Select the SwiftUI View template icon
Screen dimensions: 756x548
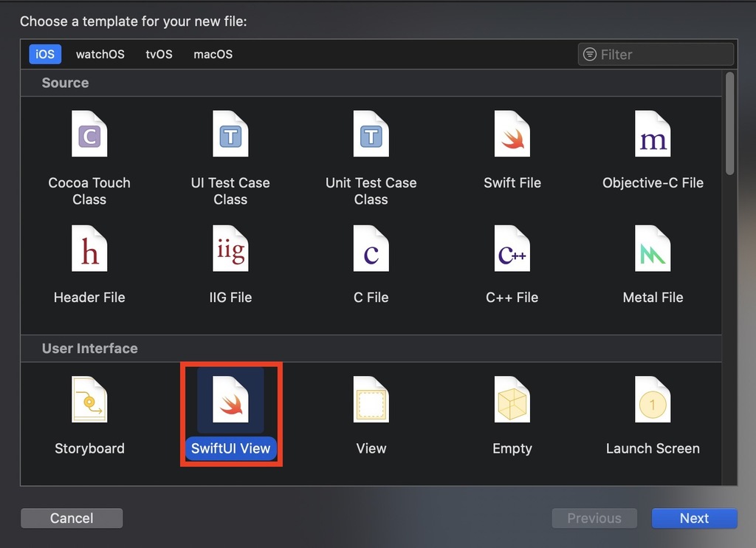pyautogui.click(x=230, y=400)
